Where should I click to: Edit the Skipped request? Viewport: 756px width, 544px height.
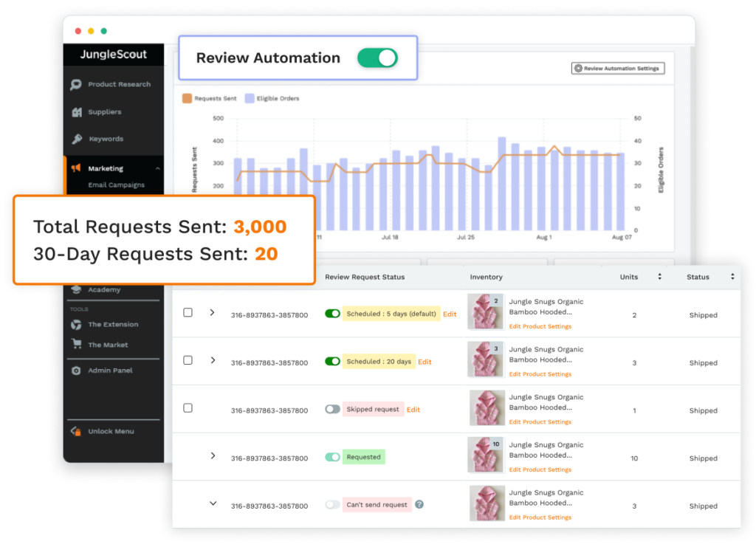click(413, 410)
